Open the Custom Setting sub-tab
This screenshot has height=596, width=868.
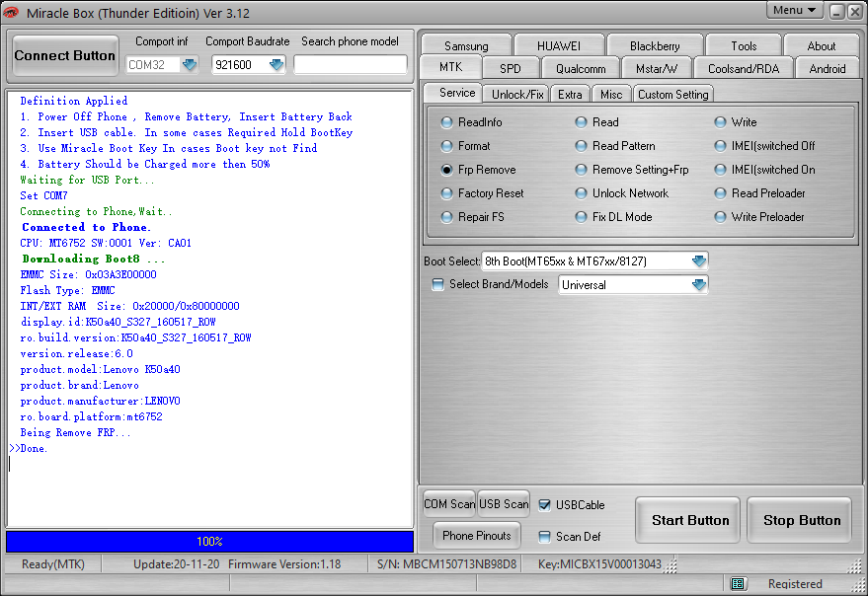point(672,95)
